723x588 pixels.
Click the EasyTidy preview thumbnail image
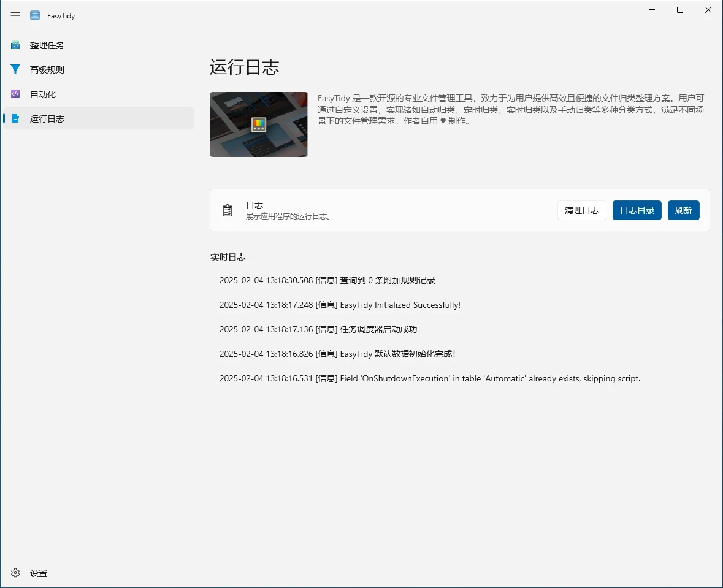point(258,124)
